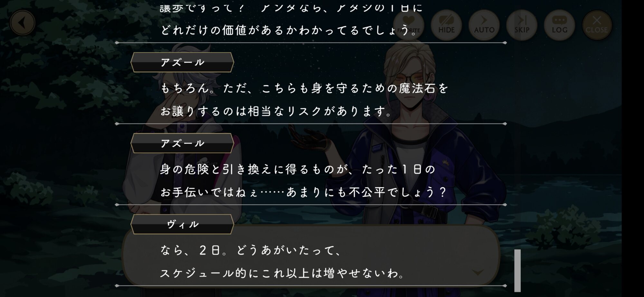Select the log line もちろん。ただ、こちらも身を守る
The image size is (644, 297).
(304, 88)
